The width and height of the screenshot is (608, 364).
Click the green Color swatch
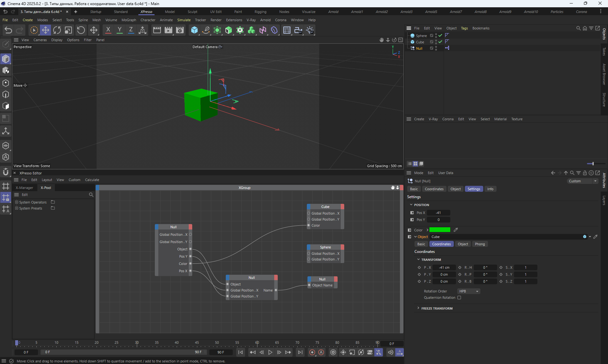pos(440,230)
